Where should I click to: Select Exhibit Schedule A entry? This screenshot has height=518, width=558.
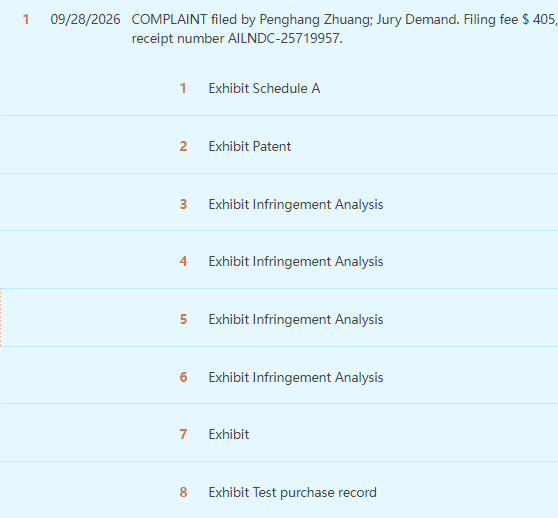coord(264,88)
